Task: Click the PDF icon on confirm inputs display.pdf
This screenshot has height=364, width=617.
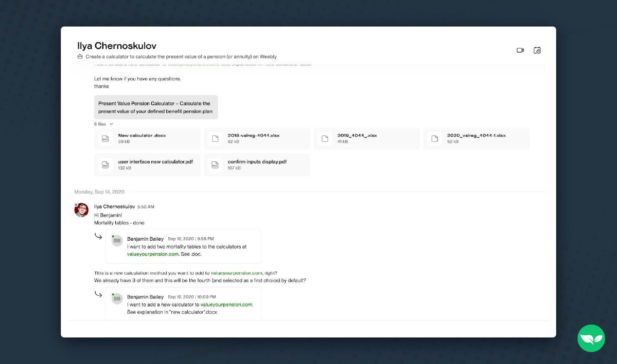Action: (215, 165)
